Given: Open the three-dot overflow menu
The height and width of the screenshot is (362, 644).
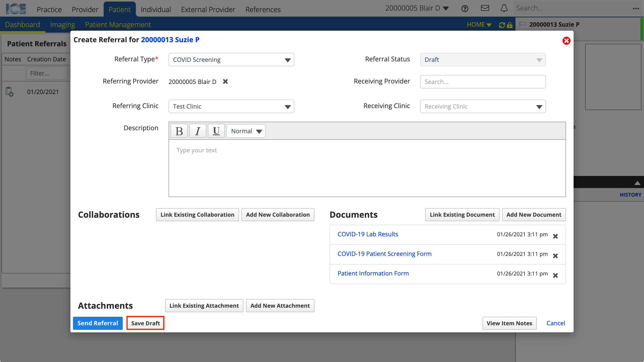Looking at the screenshot, I should (x=636, y=9).
